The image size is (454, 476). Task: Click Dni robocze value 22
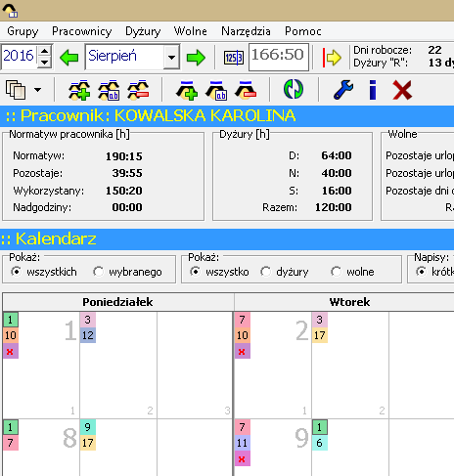(x=434, y=50)
